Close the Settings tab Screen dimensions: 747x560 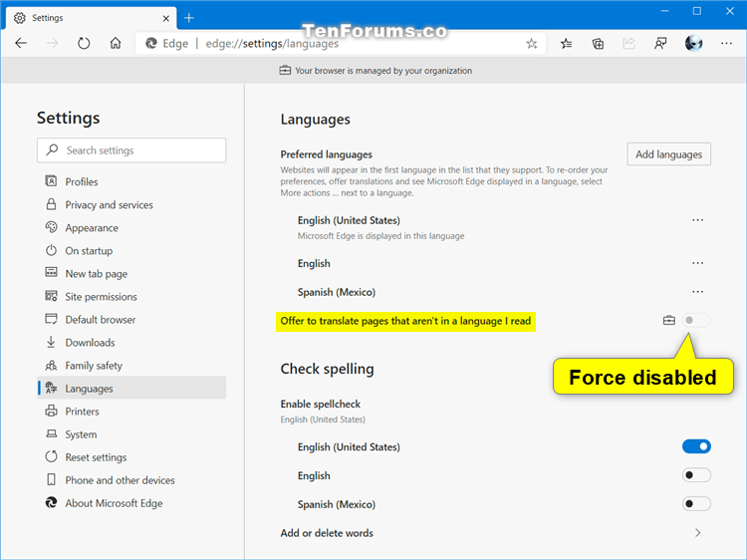coord(165,18)
